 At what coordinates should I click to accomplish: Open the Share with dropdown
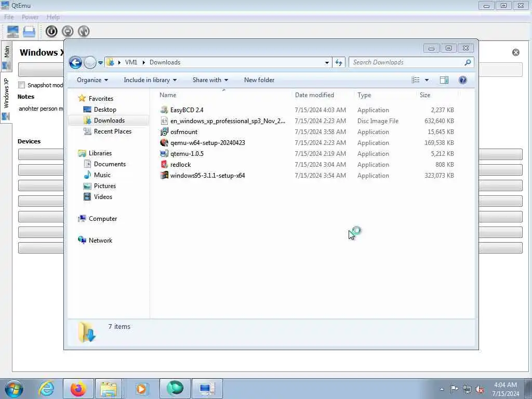pyautogui.click(x=210, y=80)
